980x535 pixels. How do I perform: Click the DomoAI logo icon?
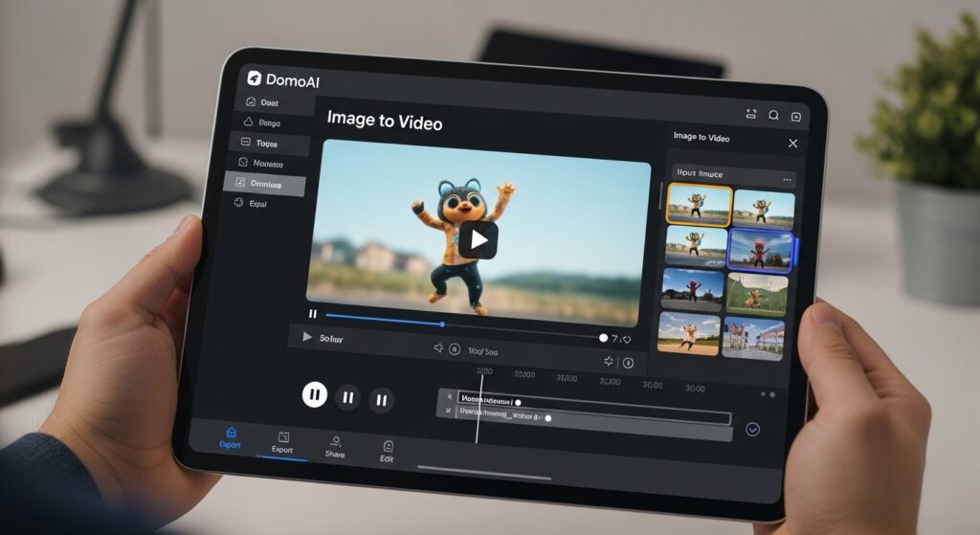[x=255, y=78]
